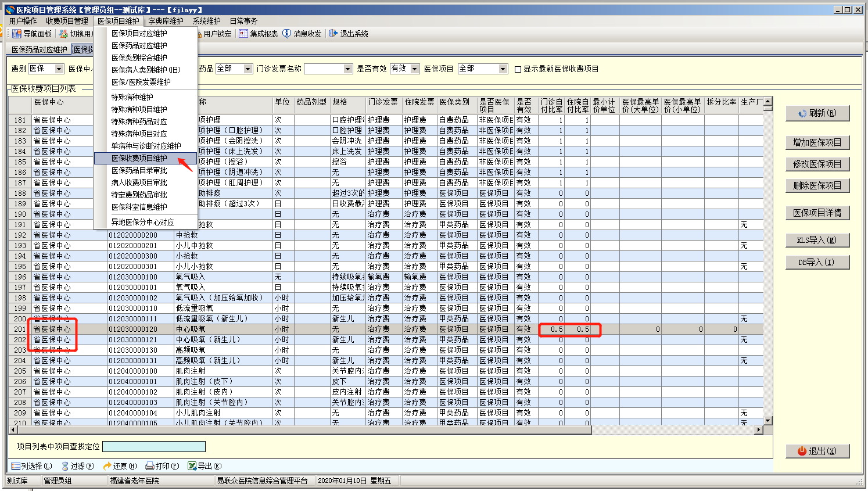Image resolution: width=868 pixels, height=491 pixels.
Task: Click the 增加医保项目 button
Action: [x=817, y=142]
